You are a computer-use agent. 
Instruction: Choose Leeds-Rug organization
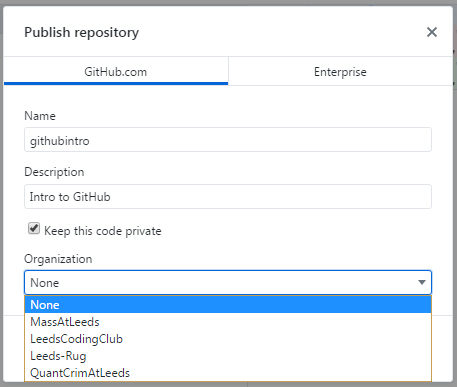[x=228, y=356]
